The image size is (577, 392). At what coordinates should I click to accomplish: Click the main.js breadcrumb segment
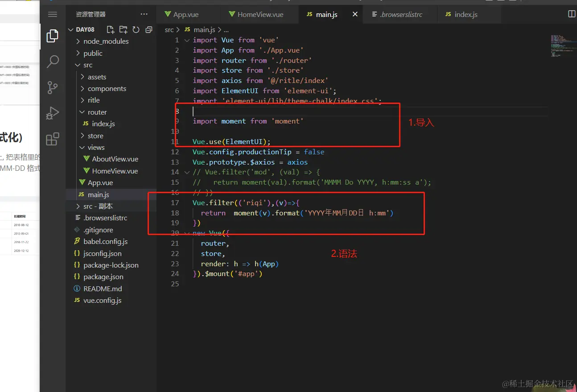(204, 29)
